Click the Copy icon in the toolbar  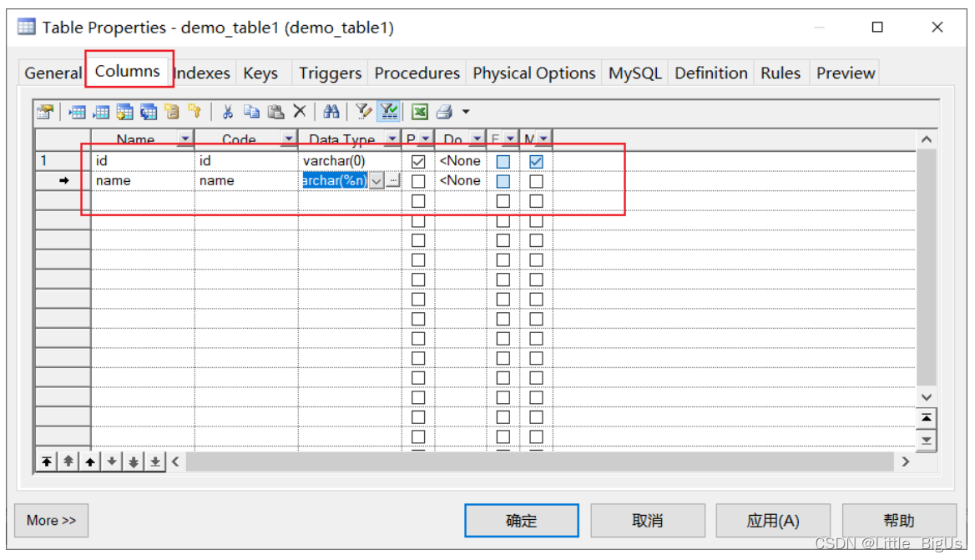point(251,112)
